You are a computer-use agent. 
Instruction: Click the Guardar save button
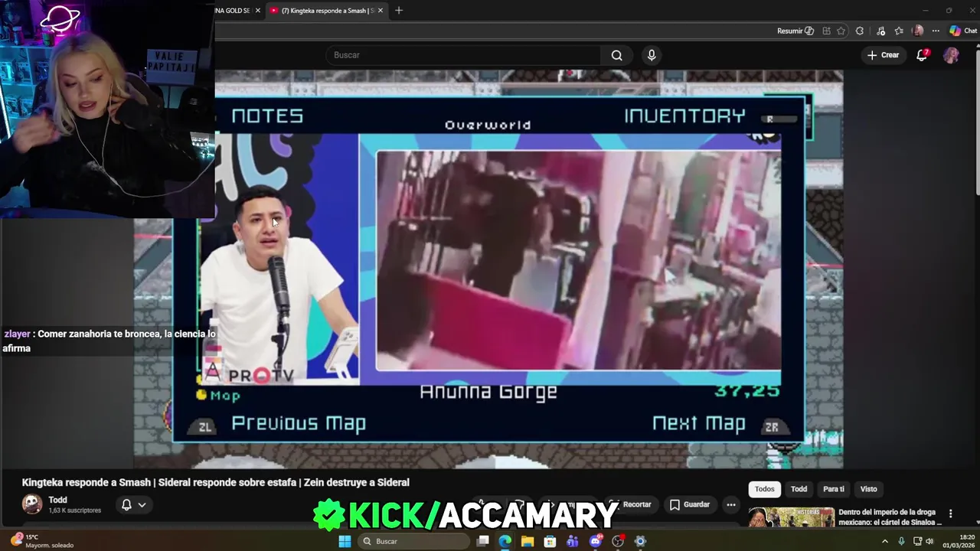[690, 504]
